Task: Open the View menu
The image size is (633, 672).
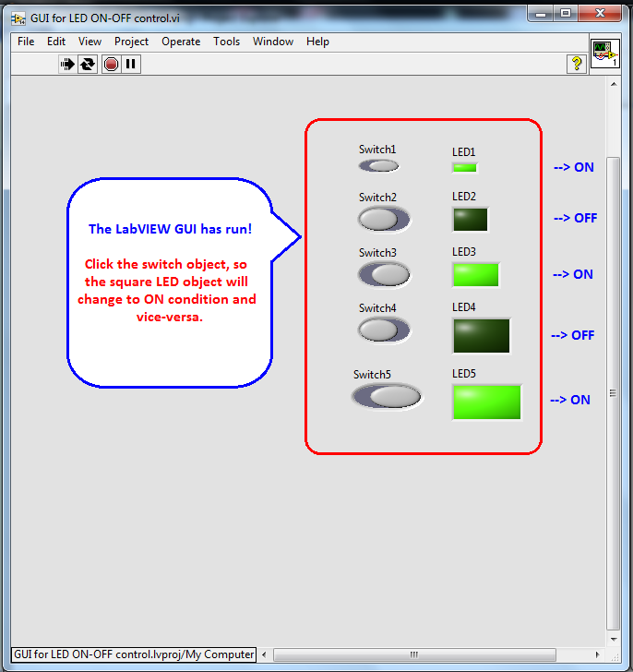Action: pyautogui.click(x=90, y=42)
